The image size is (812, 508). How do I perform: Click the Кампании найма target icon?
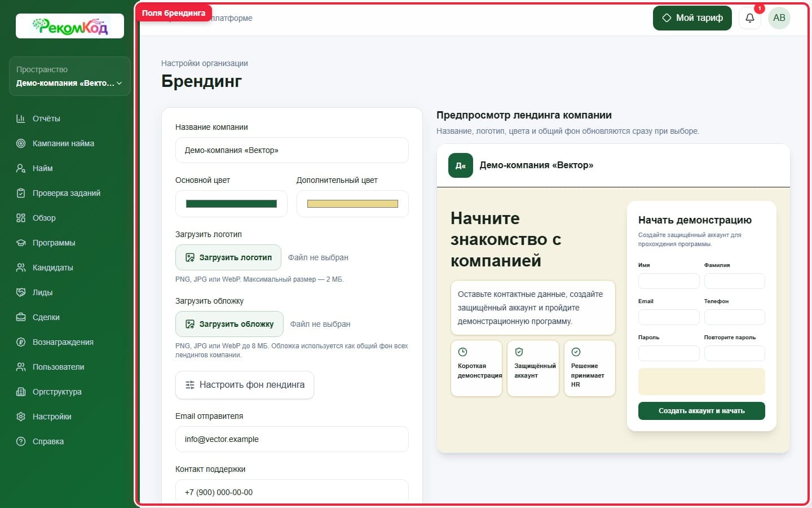click(x=21, y=143)
